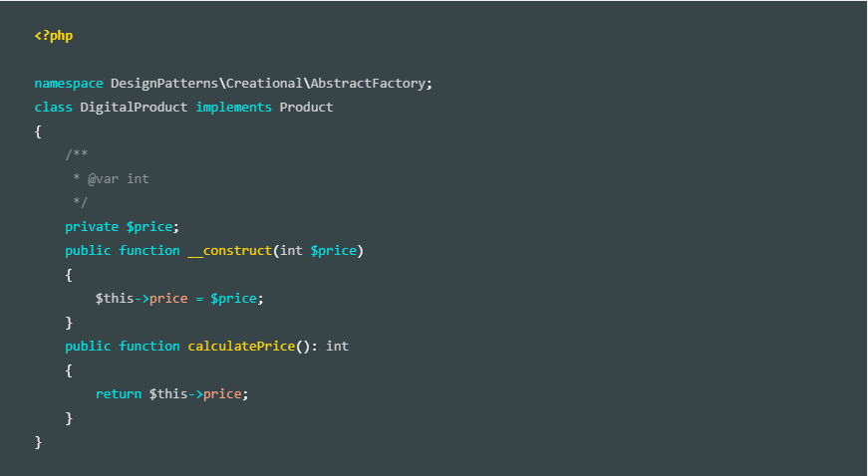Screen dimensions: 868x476
Task: Click the */ comment closing line
Action: 81,203
